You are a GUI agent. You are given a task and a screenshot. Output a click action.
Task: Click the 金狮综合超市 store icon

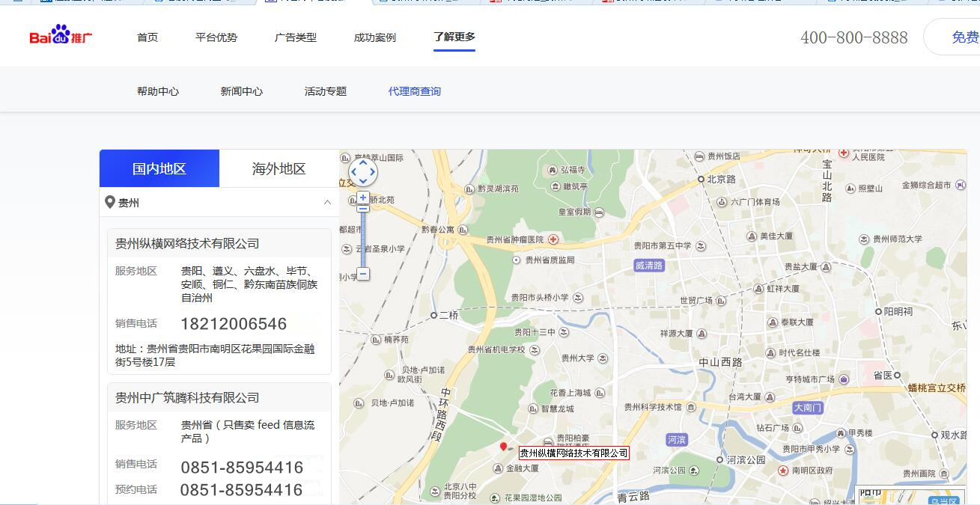pyautogui.click(x=960, y=185)
